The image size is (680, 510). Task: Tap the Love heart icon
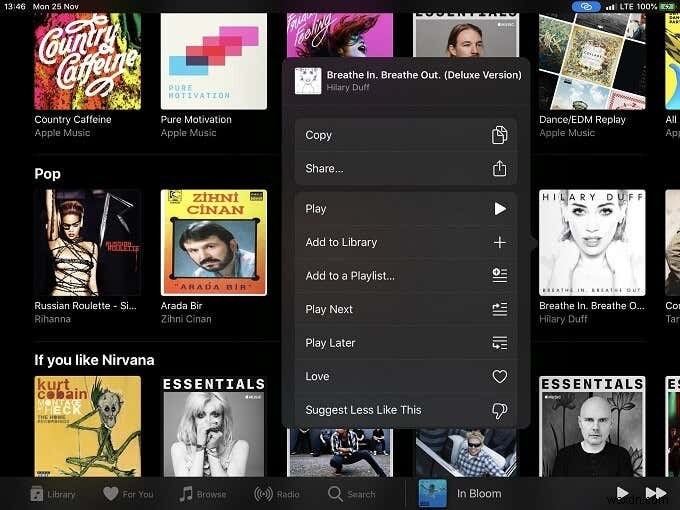coord(500,376)
